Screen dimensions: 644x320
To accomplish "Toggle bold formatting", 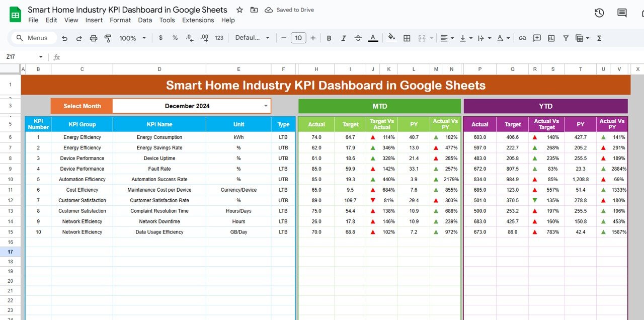I will tap(329, 38).
